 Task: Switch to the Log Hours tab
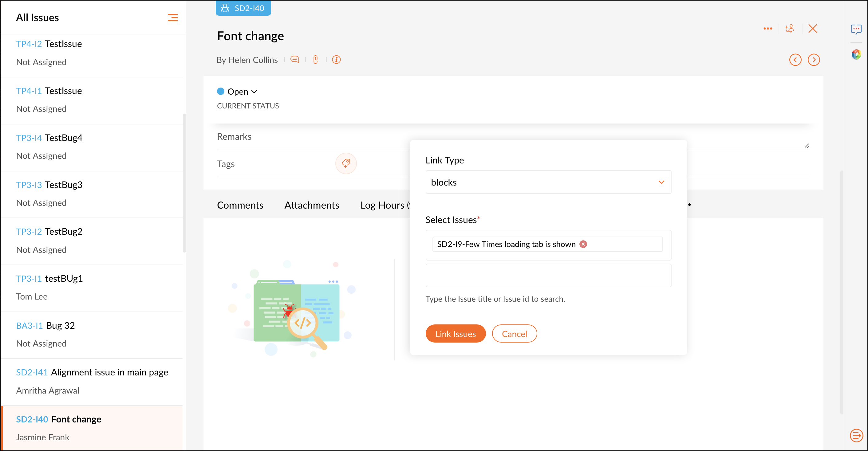tap(385, 205)
